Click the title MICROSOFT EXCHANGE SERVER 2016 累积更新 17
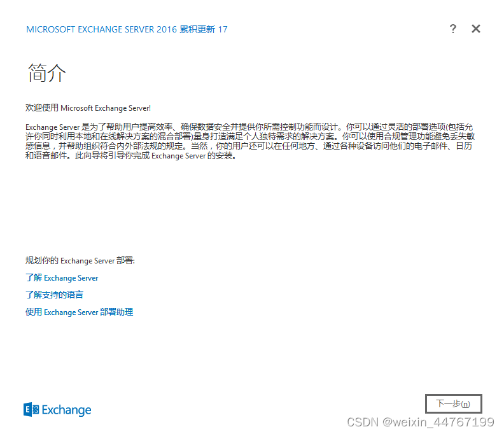 [x=127, y=29]
